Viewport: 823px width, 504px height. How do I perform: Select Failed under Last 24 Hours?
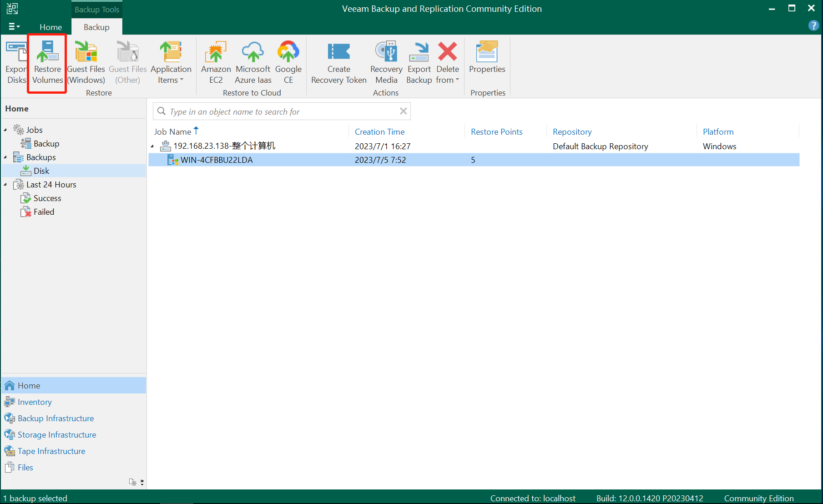pos(44,212)
